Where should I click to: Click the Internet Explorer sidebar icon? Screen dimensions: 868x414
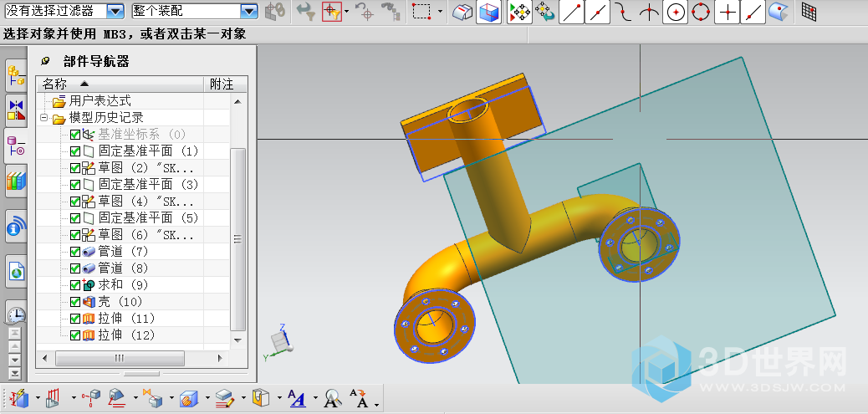pyautogui.click(x=16, y=270)
